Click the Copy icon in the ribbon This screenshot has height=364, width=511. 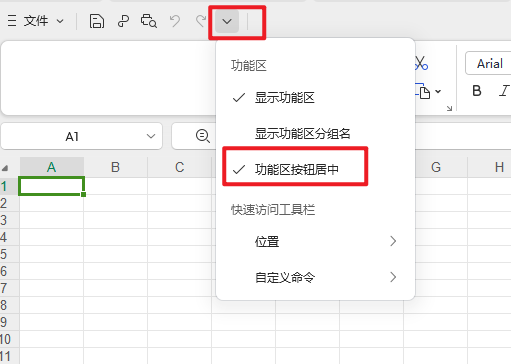click(424, 91)
